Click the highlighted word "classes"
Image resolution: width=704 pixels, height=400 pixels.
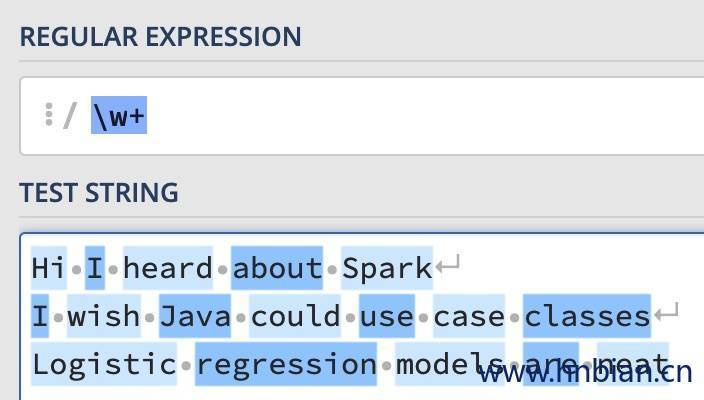[587, 317]
